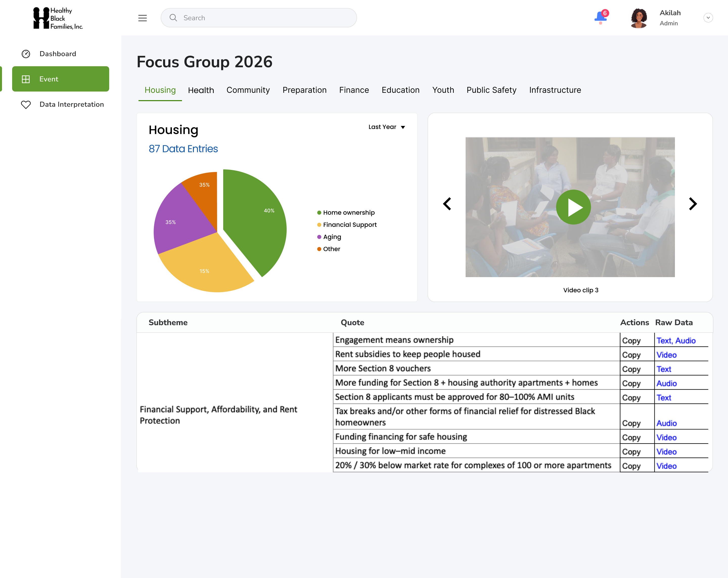The width and height of the screenshot is (728, 578).
Task: Go to next video clip arrow
Action: 693,204
